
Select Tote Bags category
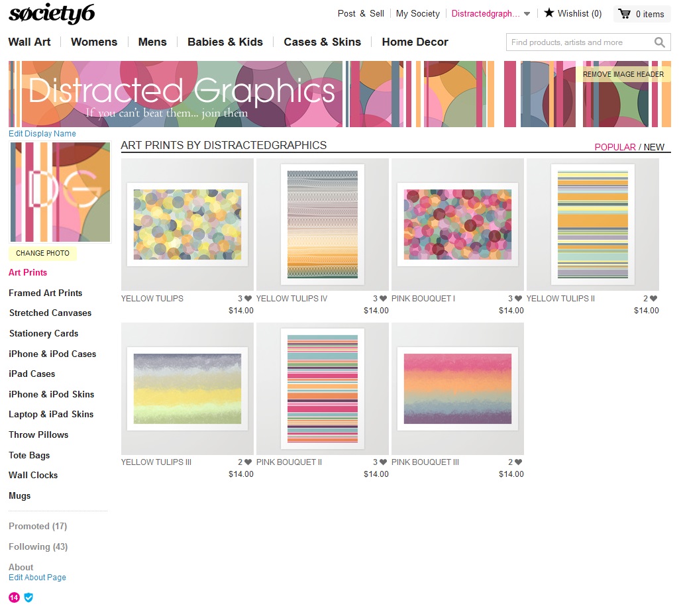[x=29, y=455]
